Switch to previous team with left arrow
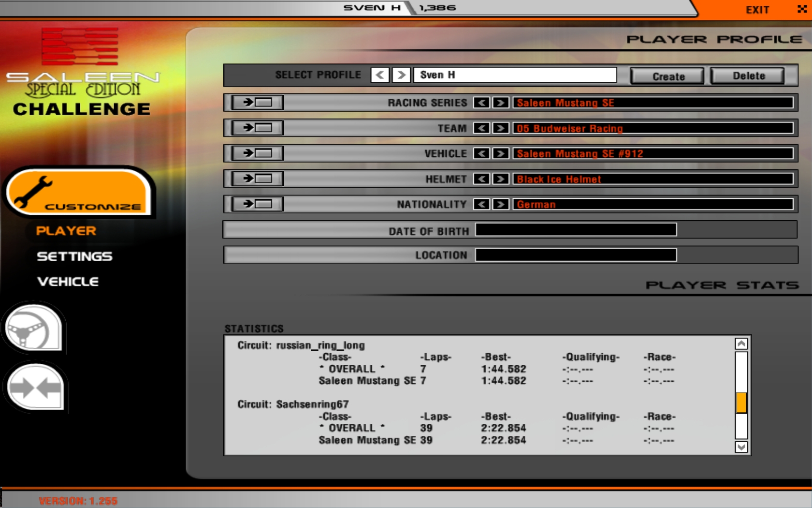 481,128
